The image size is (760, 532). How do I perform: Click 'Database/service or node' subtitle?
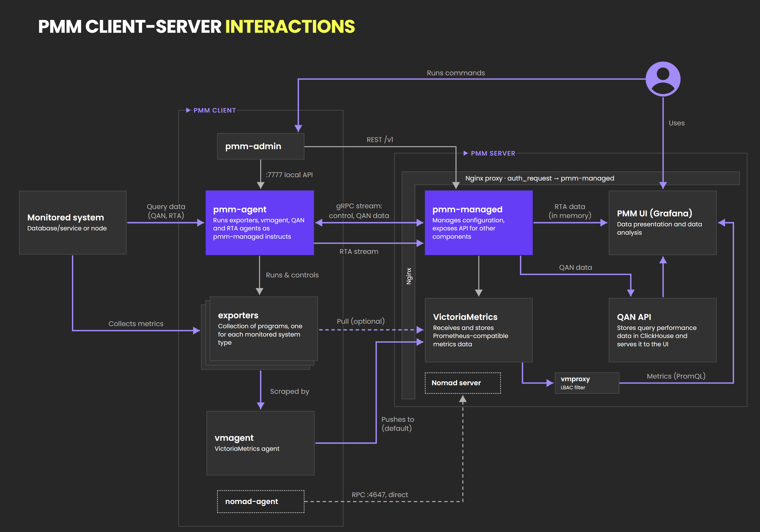click(x=67, y=228)
